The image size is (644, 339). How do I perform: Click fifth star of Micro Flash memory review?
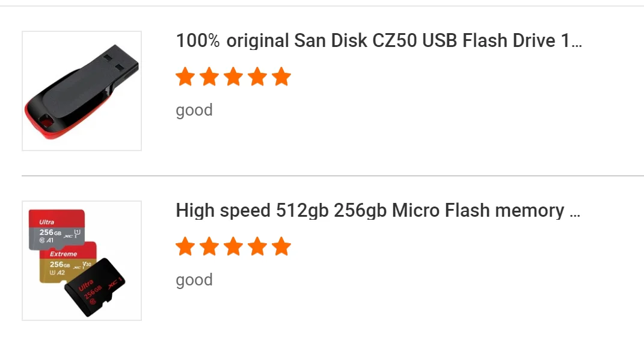coord(281,247)
